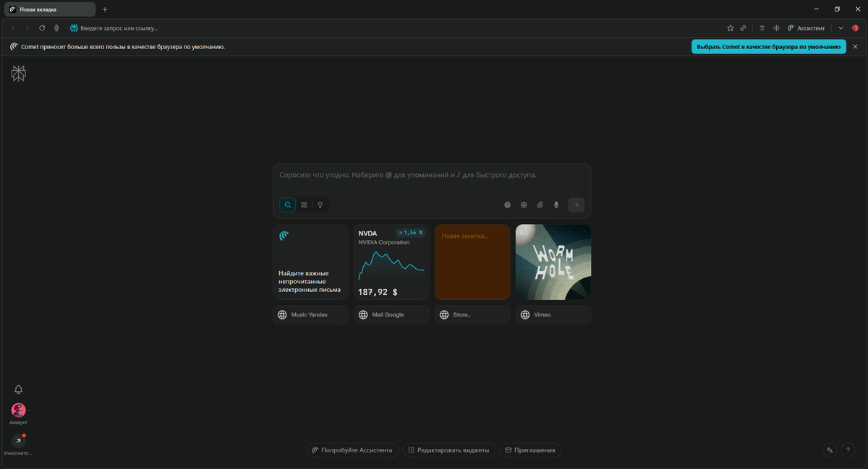Click the "NVIDIA Corporation" label
Screen dimensions: 868x469
coord(384,242)
